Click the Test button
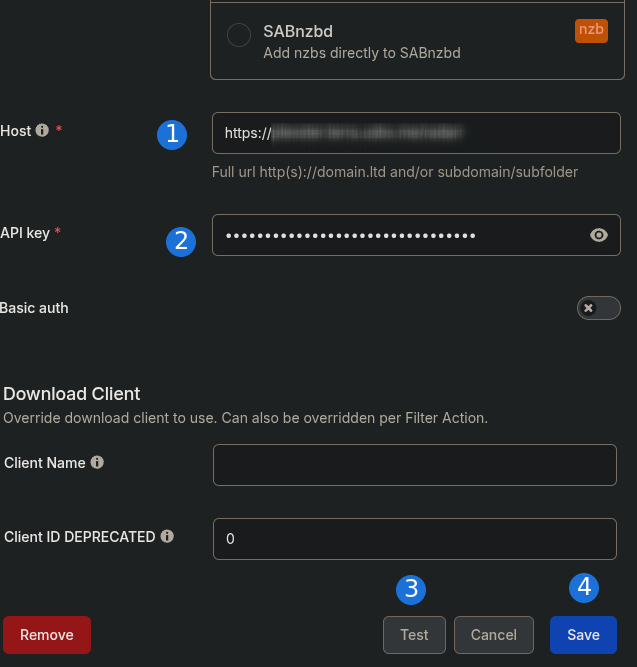637x667 pixels. [414, 635]
